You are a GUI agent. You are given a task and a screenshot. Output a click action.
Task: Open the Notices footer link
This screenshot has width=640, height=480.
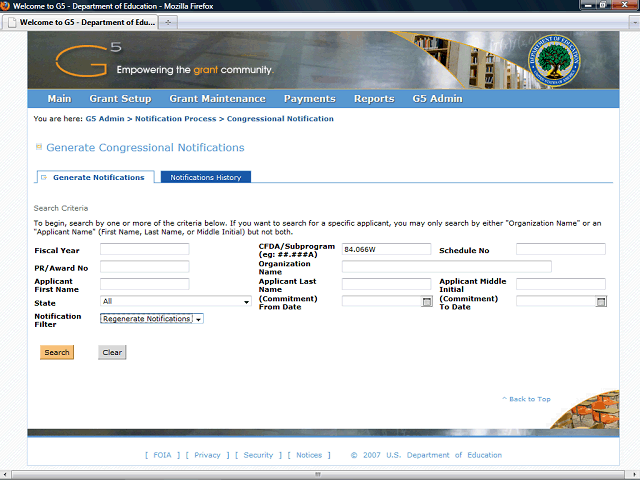309,455
